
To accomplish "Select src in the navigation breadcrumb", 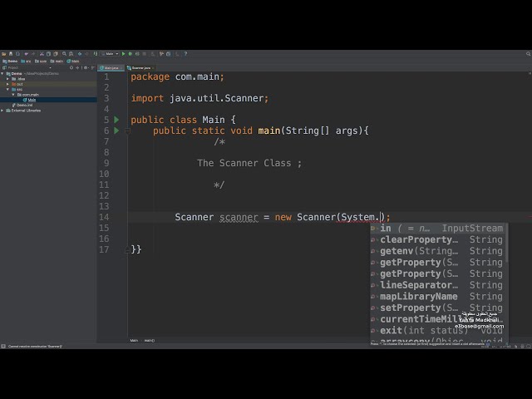I will pos(26,62).
